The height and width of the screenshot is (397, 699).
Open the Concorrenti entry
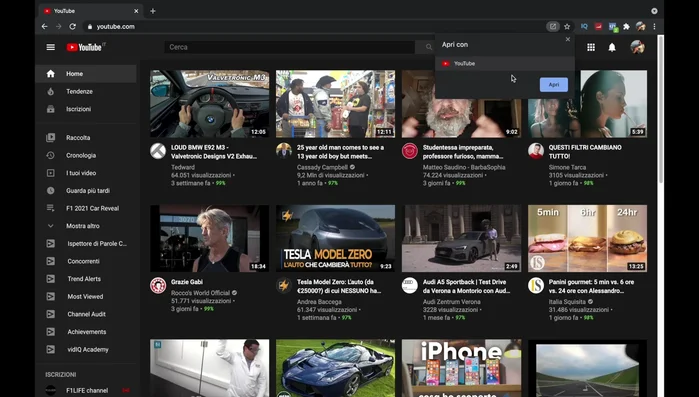pos(86,261)
